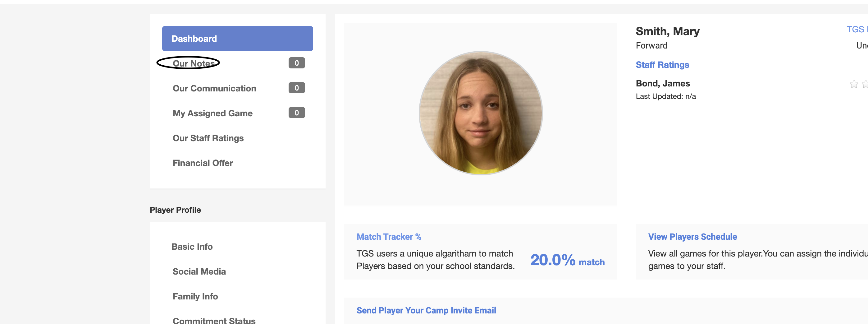Select Basic Info under Player Profile
868x324 pixels.
[x=192, y=247]
